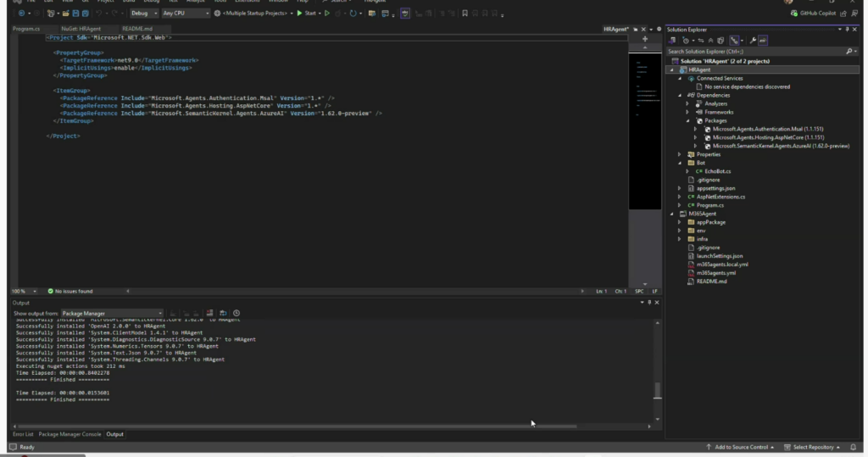Click the Switch Views icon in Solution Explorer

(672, 41)
